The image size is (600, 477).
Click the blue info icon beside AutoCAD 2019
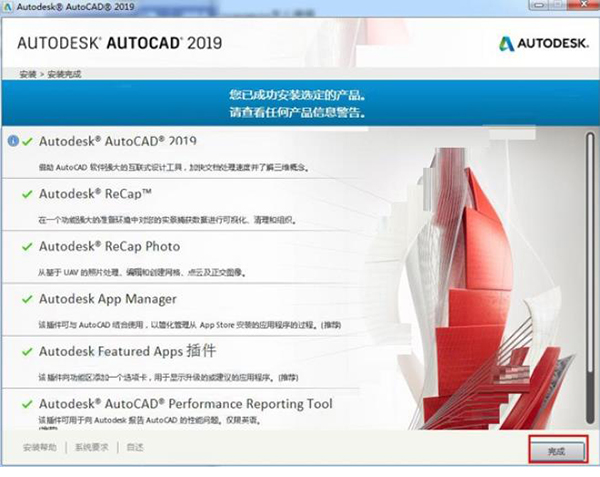(13, 141)
